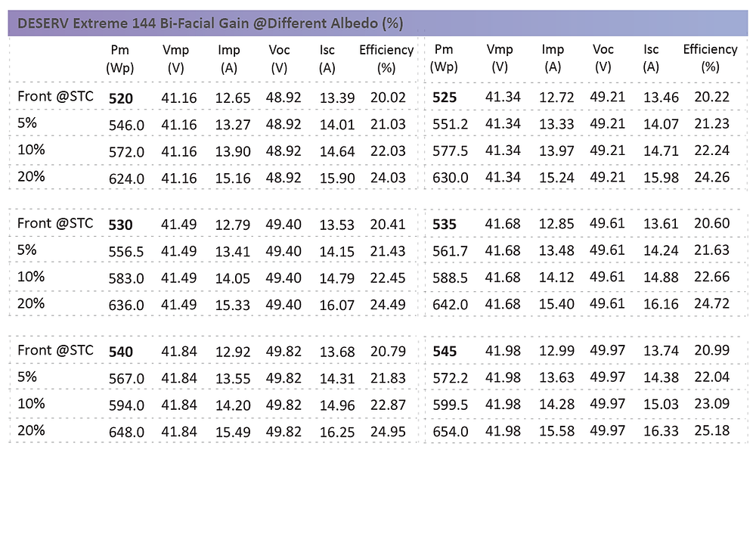The image size is (756, 543).
Task: Select the bold 535 Pm value
Action: click(x=445, y=225)
